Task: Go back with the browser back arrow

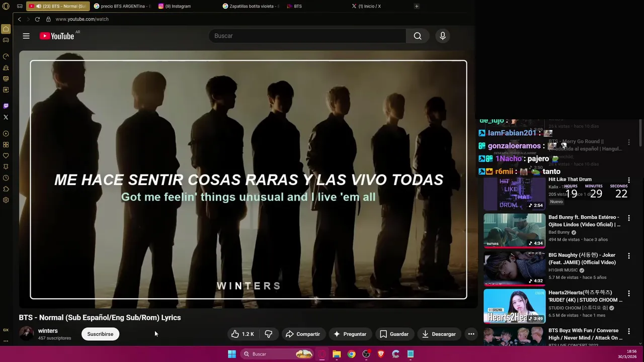Action: [x=19, y=19]
